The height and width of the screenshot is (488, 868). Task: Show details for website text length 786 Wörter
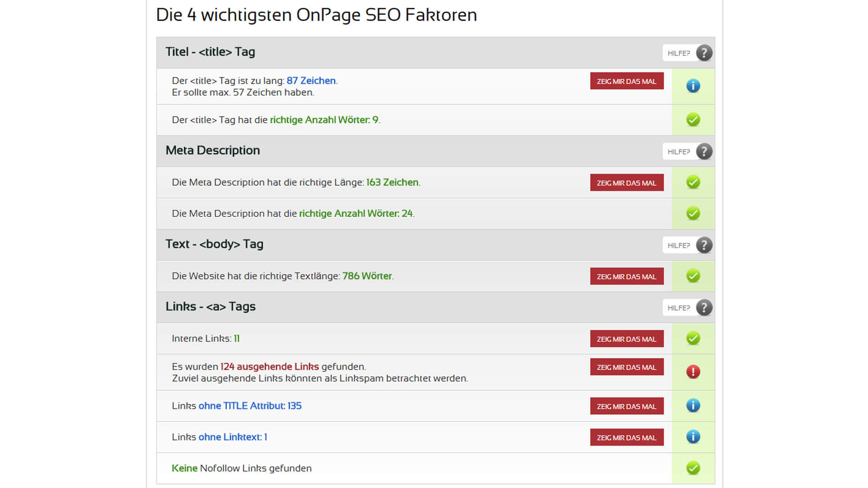[626, 276]
